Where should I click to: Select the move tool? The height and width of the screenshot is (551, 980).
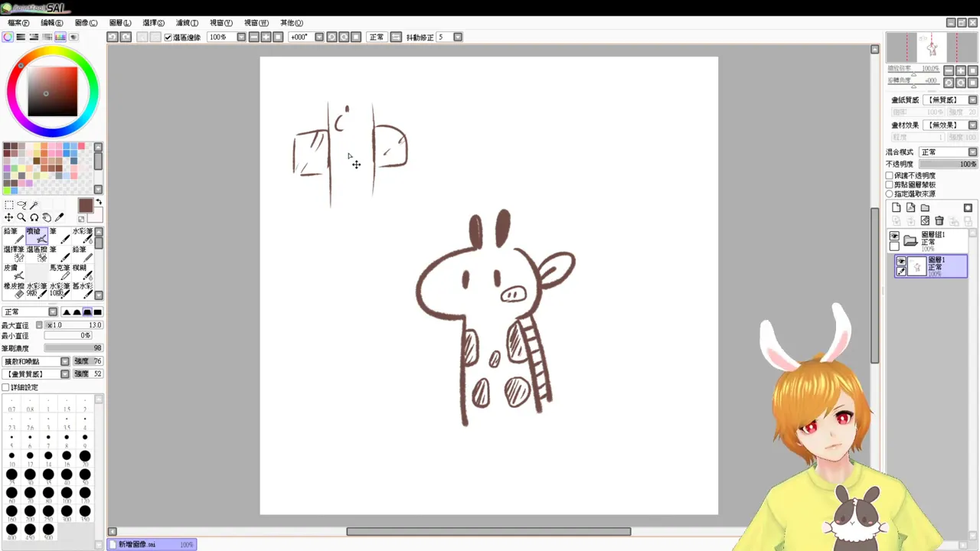point(9,217)
